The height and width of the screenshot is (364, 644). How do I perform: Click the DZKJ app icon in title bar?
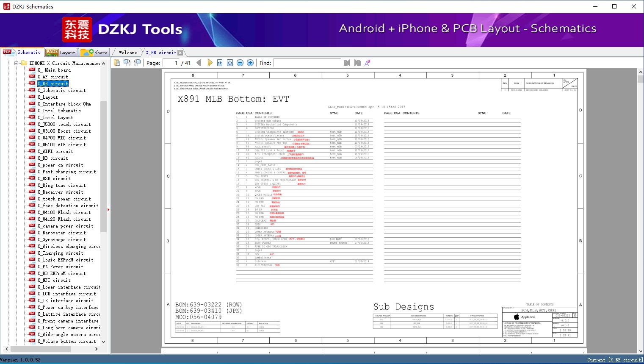[x=6, y=6]
